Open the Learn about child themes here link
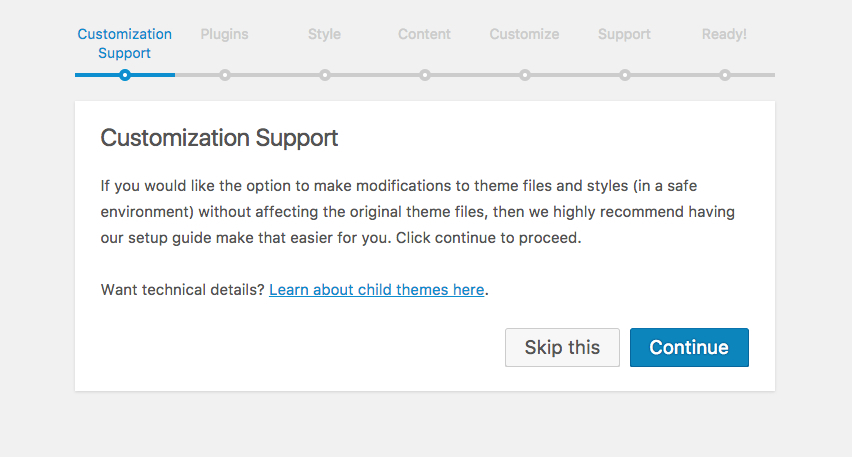This screenshot has width=852, height=457. click(x=377, y=290)
